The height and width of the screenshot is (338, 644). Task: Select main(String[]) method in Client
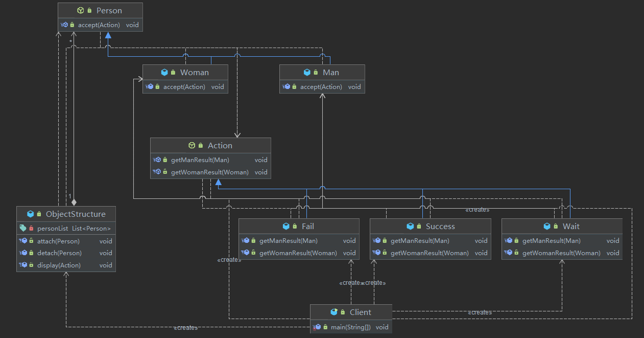[351, 327]
